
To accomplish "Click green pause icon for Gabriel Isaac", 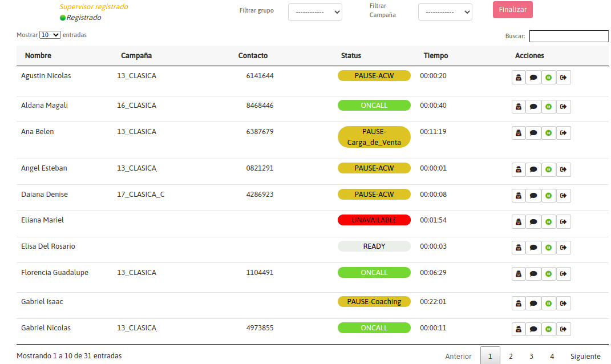I will point(548,303).
